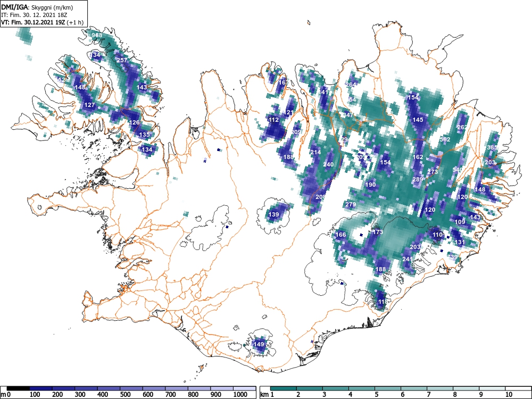Click the '10' label on the km legend
532x399 pixels.
pyautogui.click(x=508, y=395)
